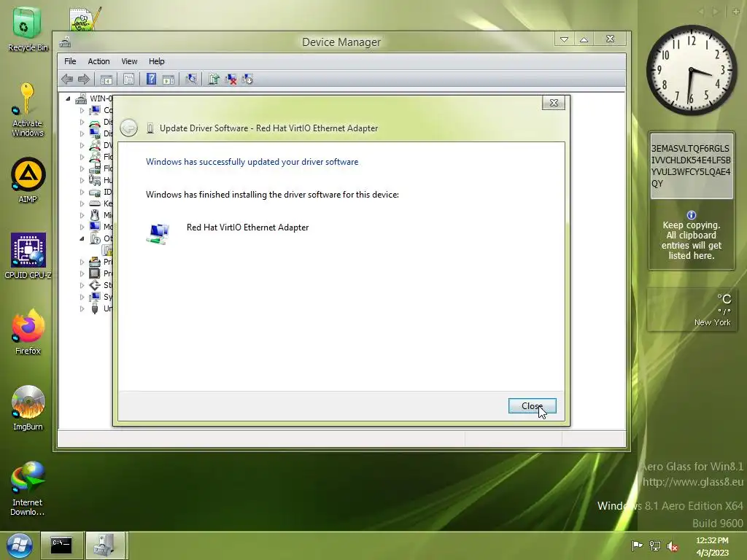
Task: Select the Print queues printer icon in tree
Action: point(95,262)
